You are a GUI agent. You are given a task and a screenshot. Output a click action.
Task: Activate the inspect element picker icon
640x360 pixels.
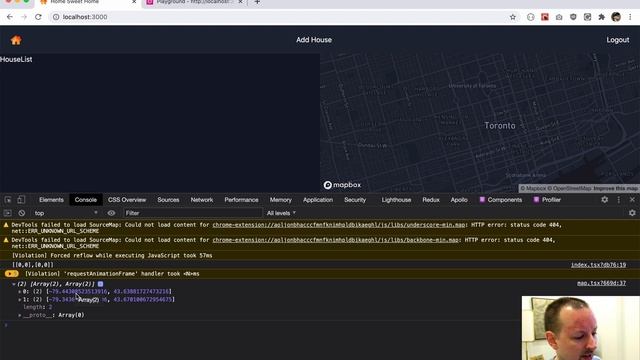click(8, 200)
